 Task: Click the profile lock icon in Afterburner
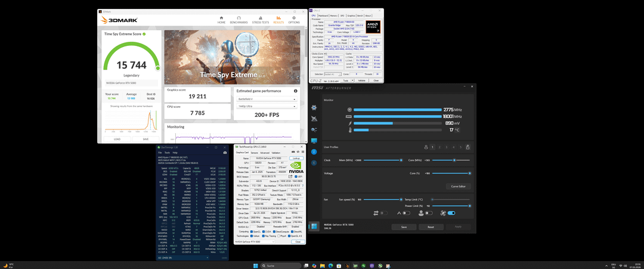point(467,147)
